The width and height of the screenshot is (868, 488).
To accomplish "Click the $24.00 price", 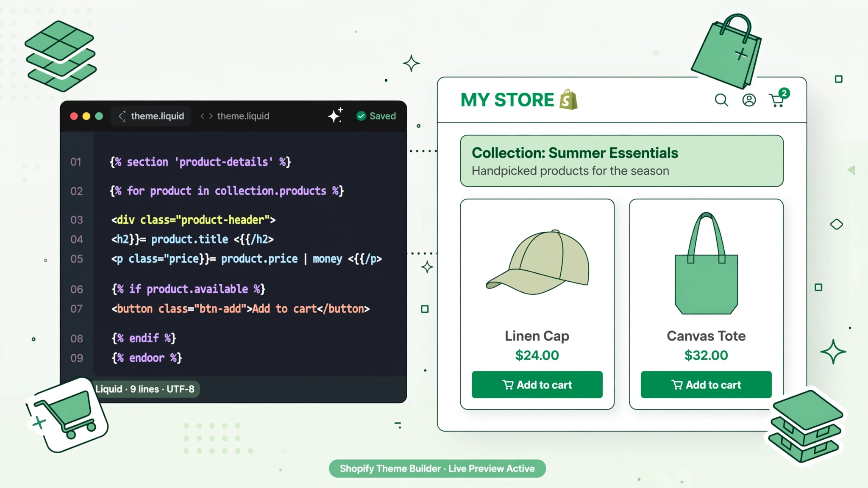I will [x=537, y=355].
